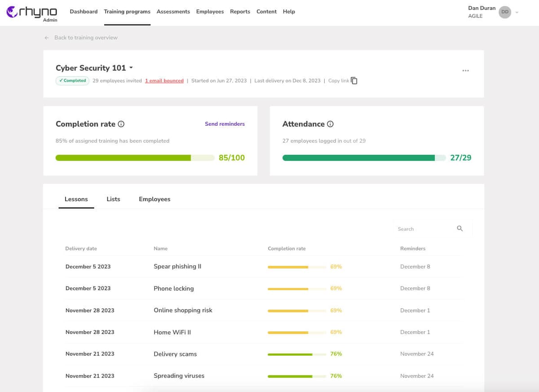Open the Spreading viruses lesson

(x=179, y=376)
